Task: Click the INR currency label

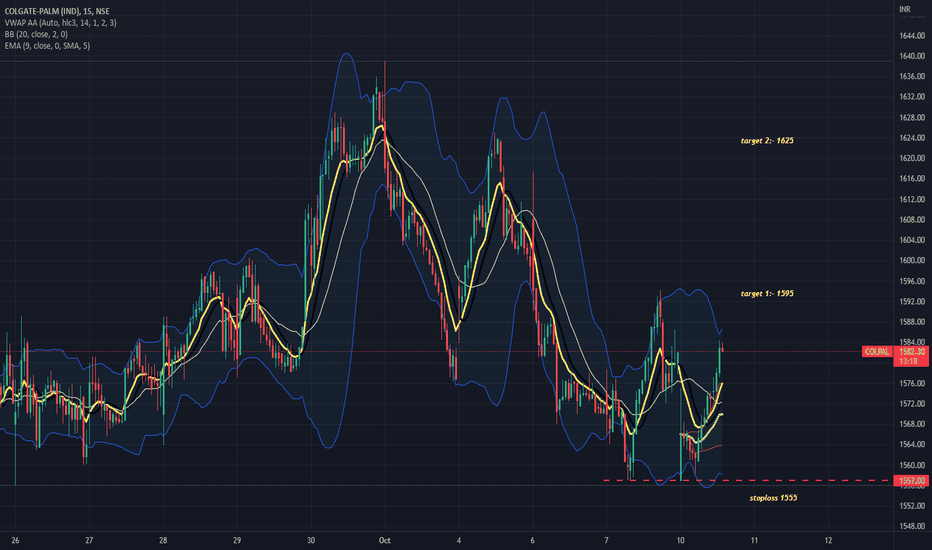Action: click(905, 9)
